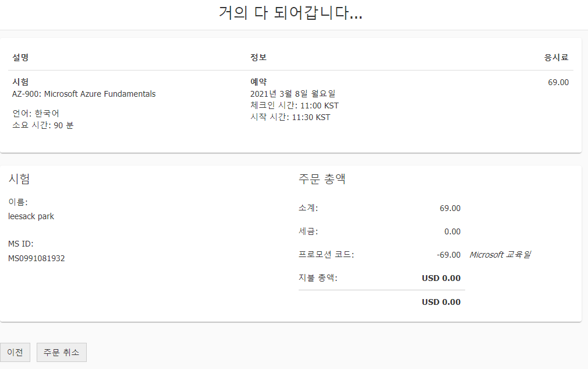
Task: Select the page heading 거의 다 되어갑니다...
Action: pos(291,13)
